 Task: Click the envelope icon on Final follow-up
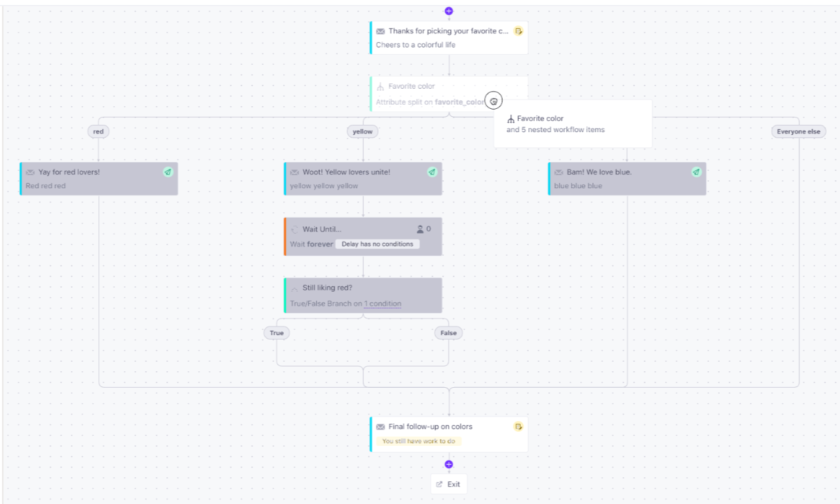[x=380, y=427]
